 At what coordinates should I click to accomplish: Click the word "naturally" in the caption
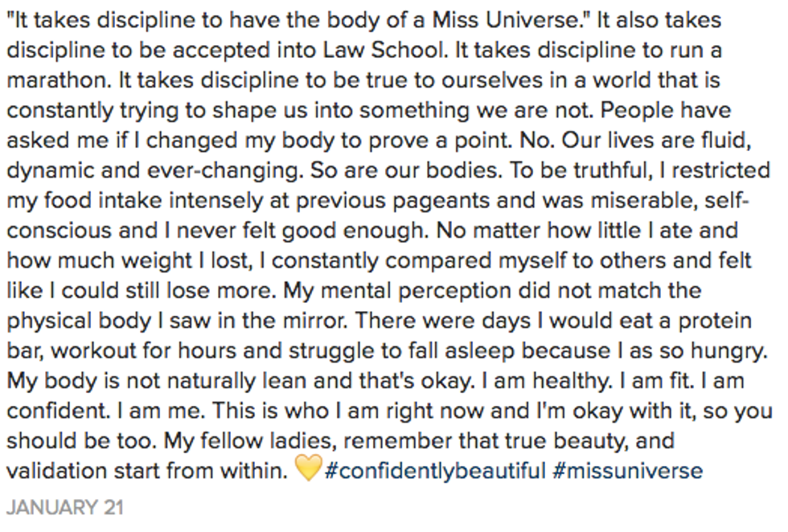click(x=204, y=380)
